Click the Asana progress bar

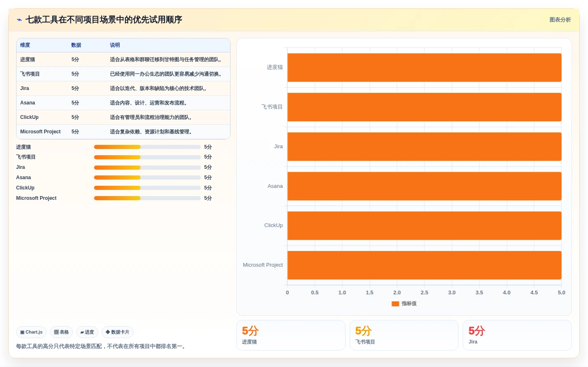[147, 178]
